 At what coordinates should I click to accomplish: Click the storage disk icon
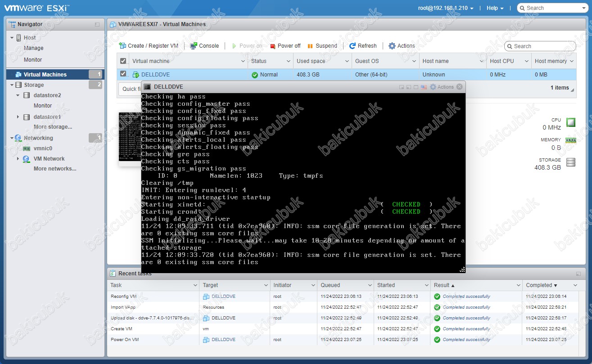(571, 162)
